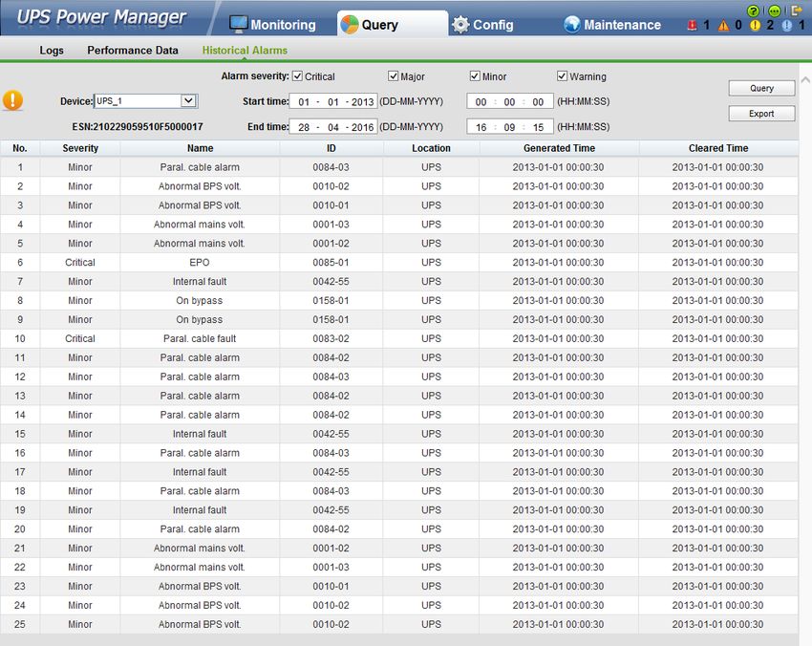Open the Config tab
Viewport: 812px width, 646px height.
[482, 24]
